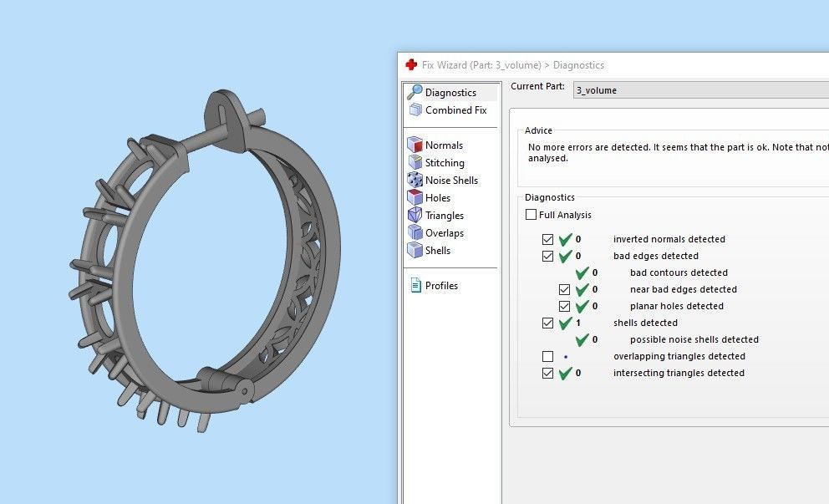
Task: Click the 'overlapping triangles detected' label
Action: point(679,356)
